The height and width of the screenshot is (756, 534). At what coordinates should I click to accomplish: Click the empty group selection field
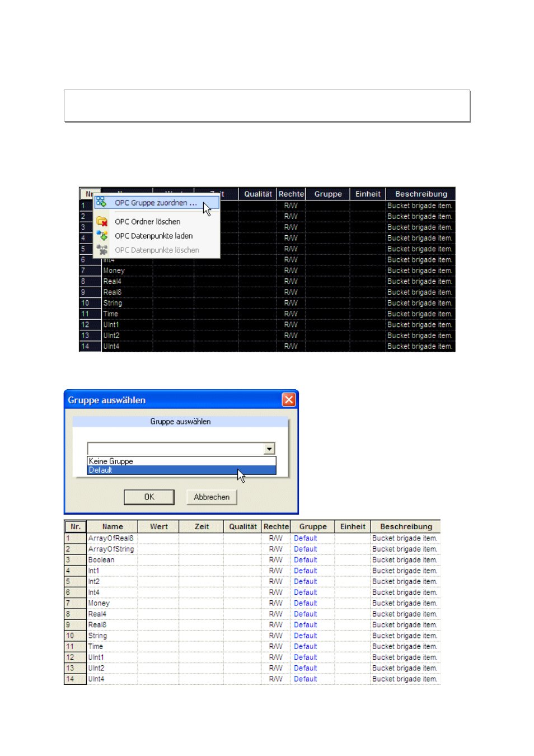(x=176, y=449)
